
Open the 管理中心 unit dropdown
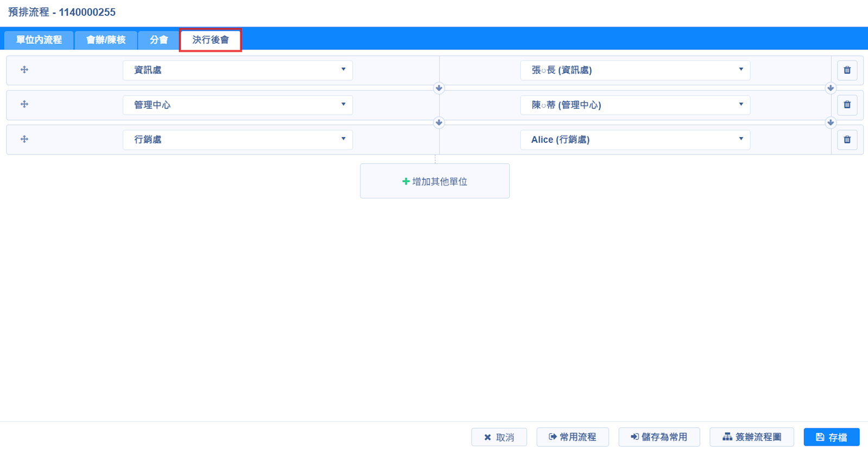[237, 105]
